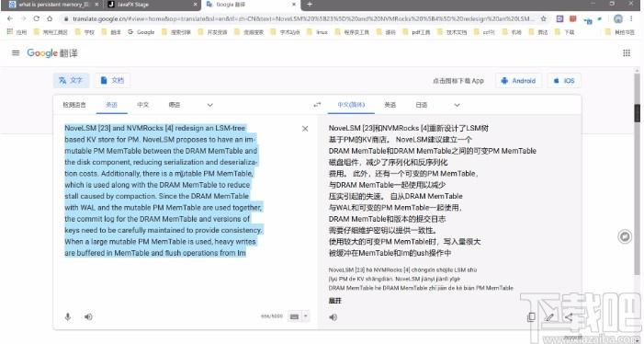Screen dimensions: 644x344
Task: Select 检测语言 detect language tab
Action: [x=74, y=105]
